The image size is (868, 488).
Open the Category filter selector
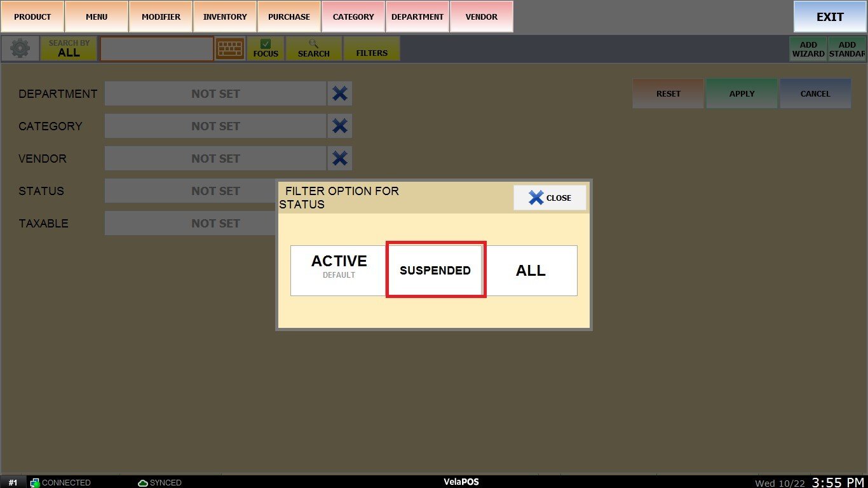(215, 126)
